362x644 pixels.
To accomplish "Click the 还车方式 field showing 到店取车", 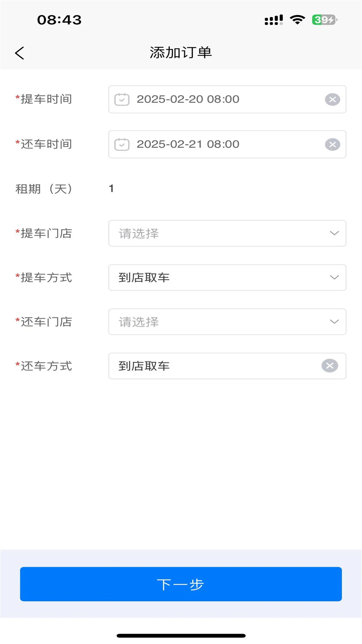I will coord(215,366).
